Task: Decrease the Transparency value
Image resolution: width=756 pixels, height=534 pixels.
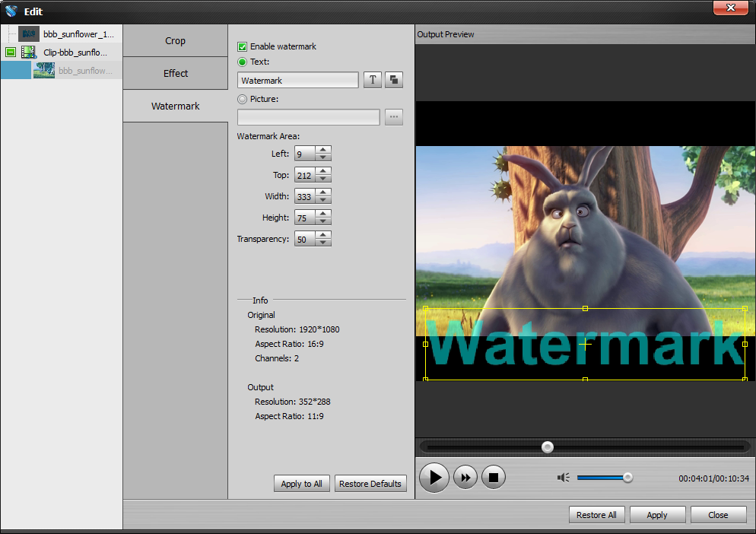Action: coord(323,242)
